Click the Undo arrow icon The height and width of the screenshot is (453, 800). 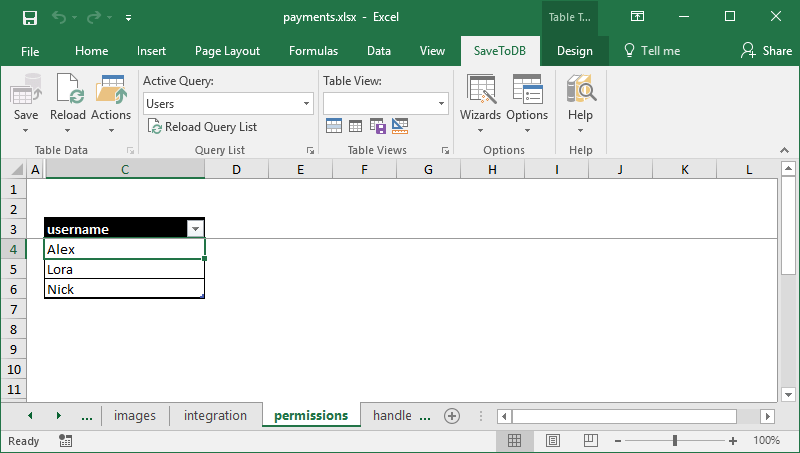[x=59, y=18]
